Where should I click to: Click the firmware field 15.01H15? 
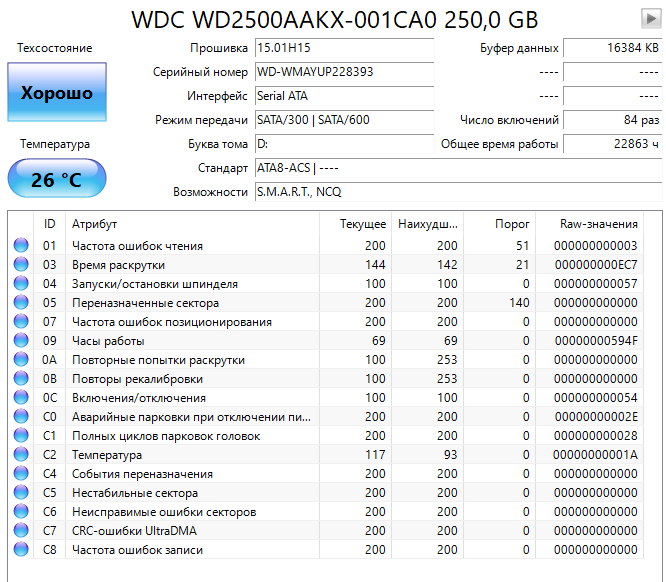(344, 48)
